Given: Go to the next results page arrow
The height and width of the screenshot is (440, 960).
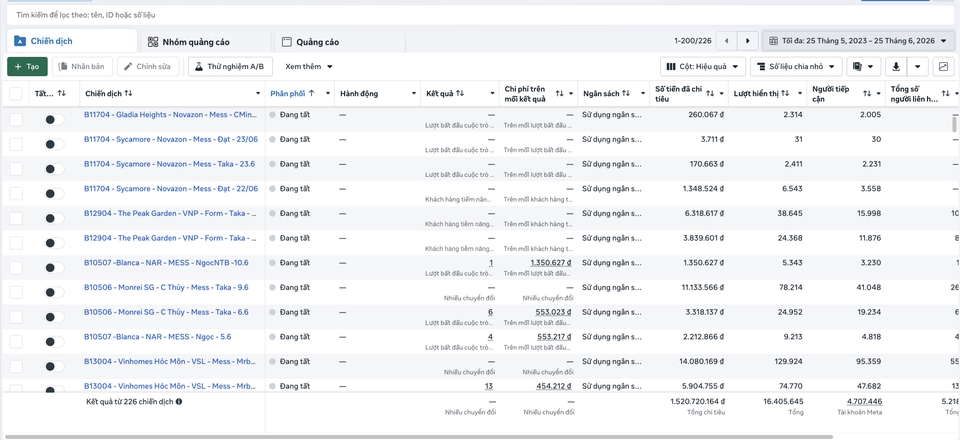Looking at the screenshot, I should (x=748, y=41).
